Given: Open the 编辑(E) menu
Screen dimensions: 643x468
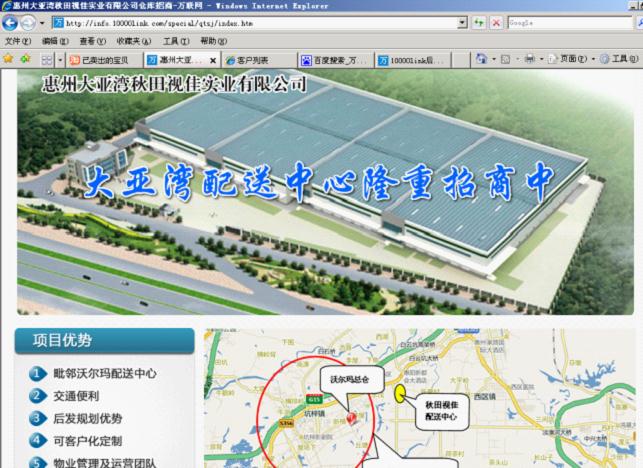Looking at the screenshot, I should point(55,41).
